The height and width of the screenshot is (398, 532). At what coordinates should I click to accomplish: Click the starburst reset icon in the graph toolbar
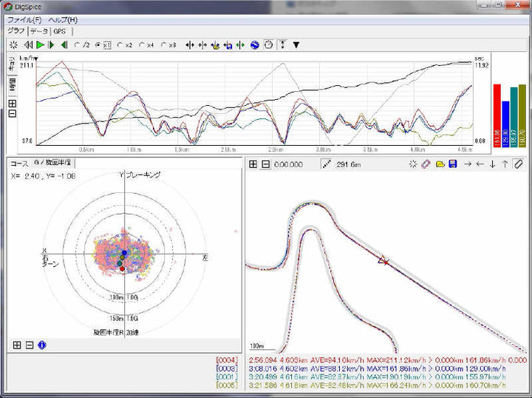click(x=13, y=45)
